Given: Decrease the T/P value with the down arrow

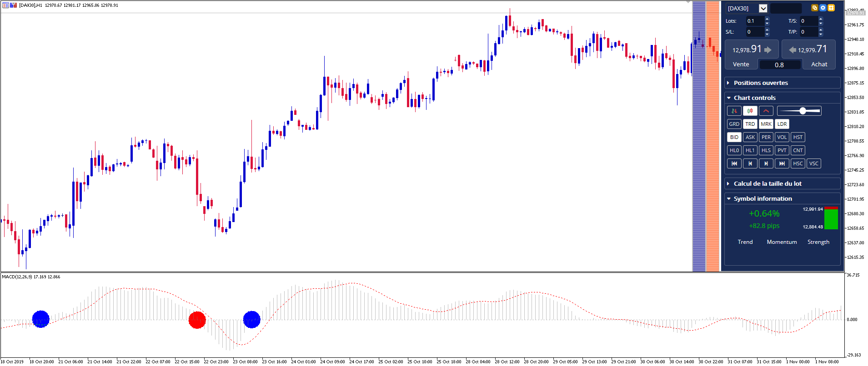Looking at the screenshot, I should 821,34.
